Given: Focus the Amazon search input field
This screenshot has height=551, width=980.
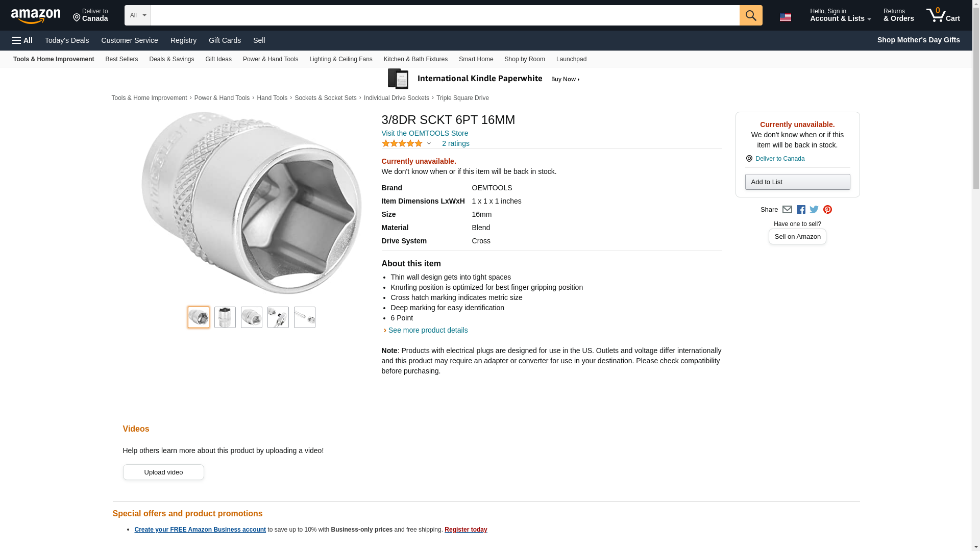Looking at the screenshot, I should click(x=445, y=15).
